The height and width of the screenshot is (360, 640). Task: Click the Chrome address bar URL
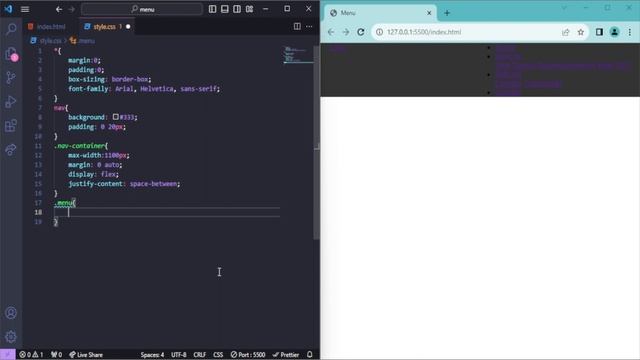[x=424, y=32]
